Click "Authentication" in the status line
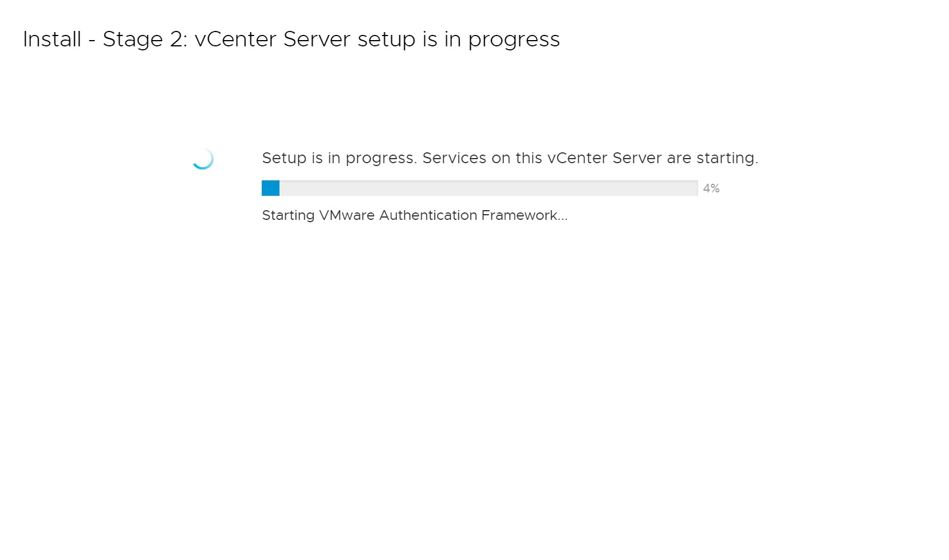This screenshot has width=949, height=560. click(x=428, y=215)
